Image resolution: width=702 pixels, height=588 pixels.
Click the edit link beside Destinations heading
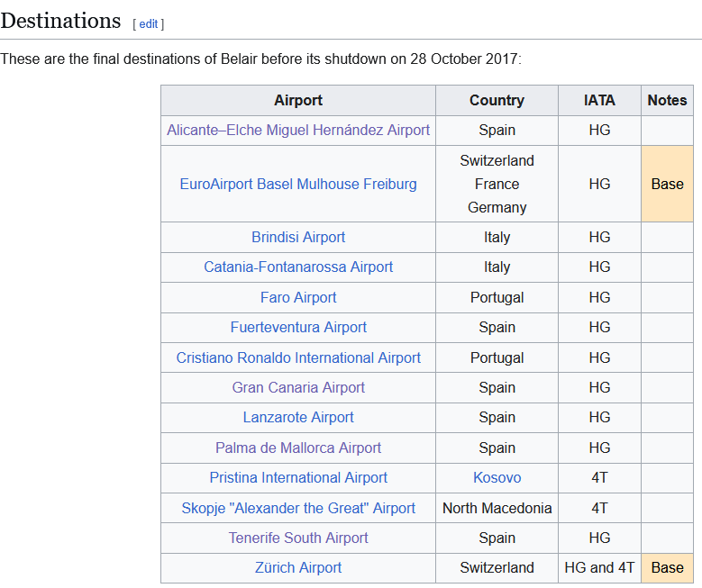[x=149, y=24]
